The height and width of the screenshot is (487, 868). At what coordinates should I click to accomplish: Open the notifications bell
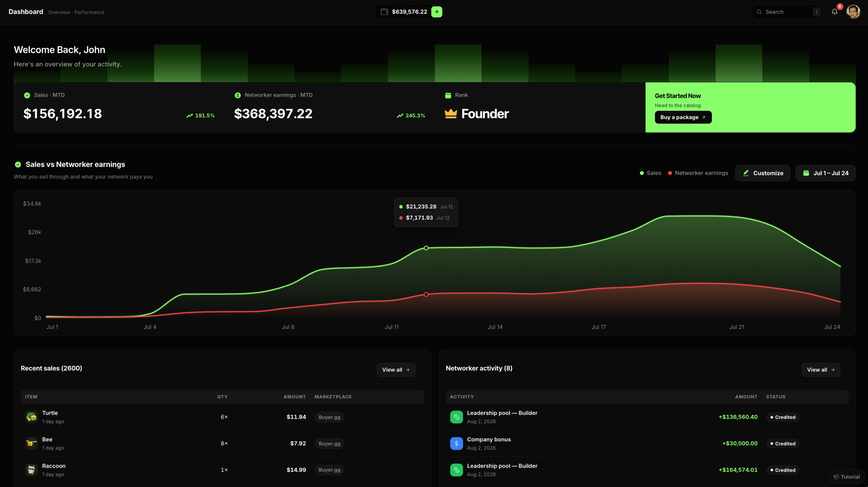point(834,12)
